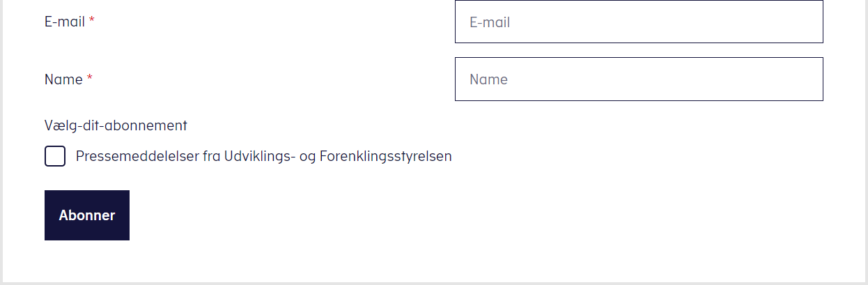Click the E-mail placeholder text in the box

(x=490, y=22)
